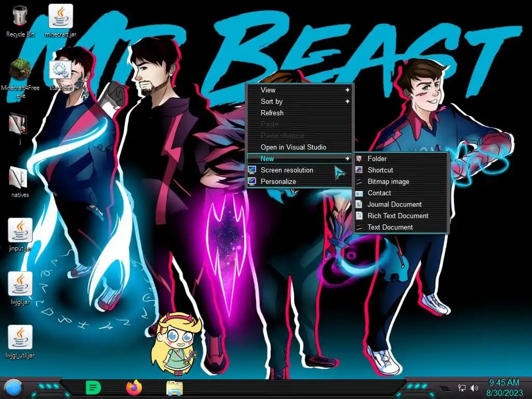Create a new Text Document
The image size is (532, 399).
click(402, 228)
